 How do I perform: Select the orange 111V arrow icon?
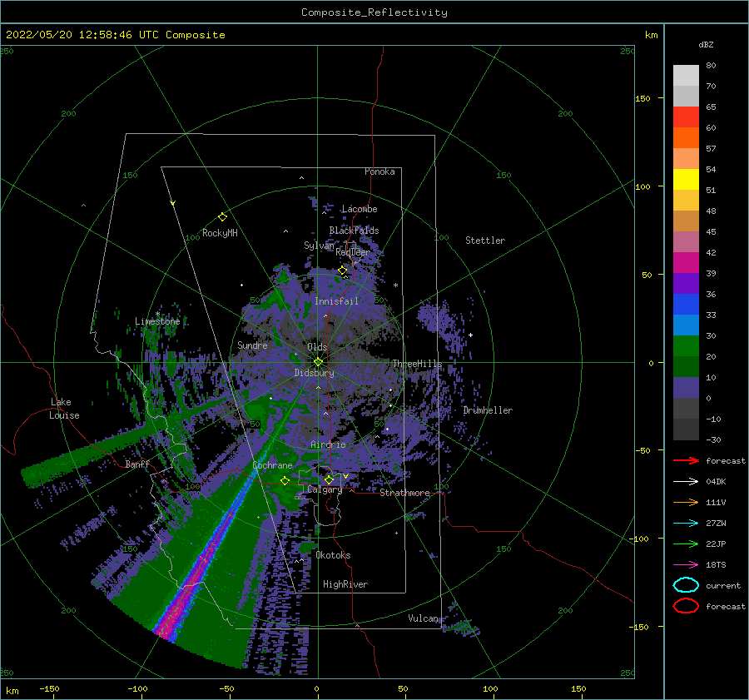(686, 502)
